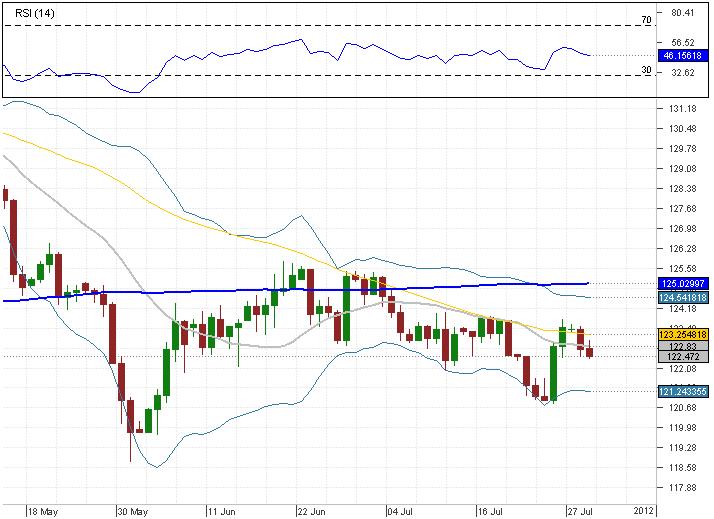
Task: Click the 131.18 top price axis value
Action: coord(682,109)
